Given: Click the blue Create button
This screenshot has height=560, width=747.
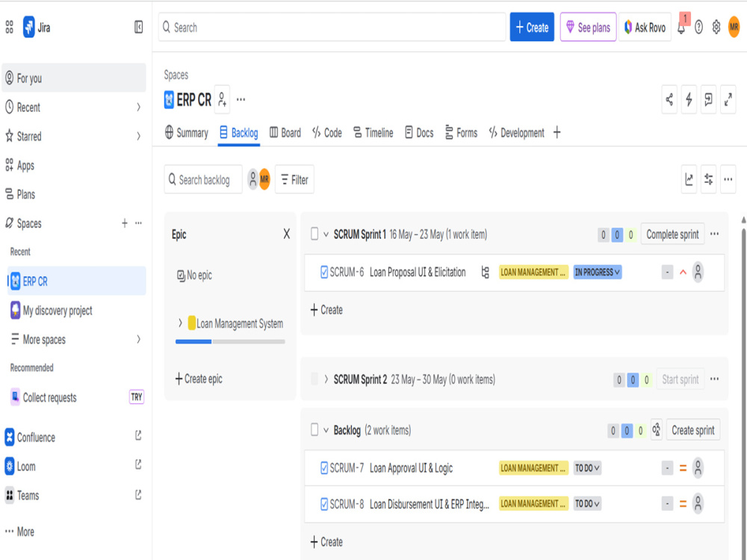Looking at the screenshot, I should [x=532, y=27].
